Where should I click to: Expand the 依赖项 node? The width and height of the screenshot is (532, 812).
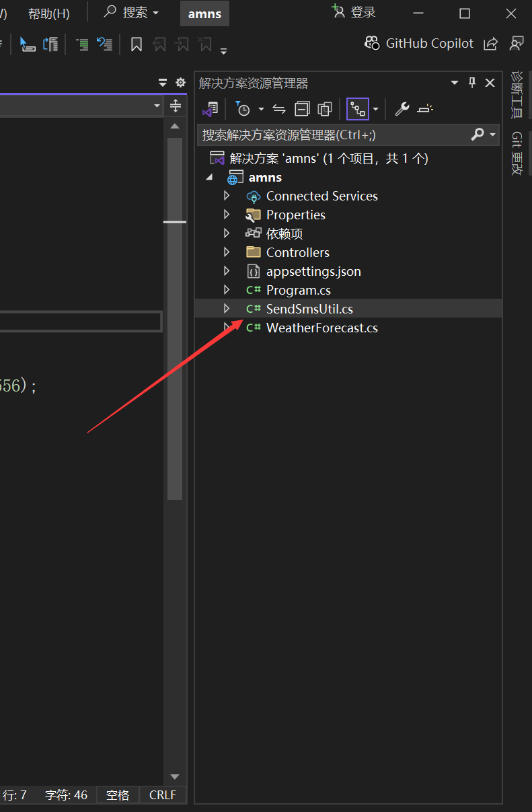click(227, 233)
